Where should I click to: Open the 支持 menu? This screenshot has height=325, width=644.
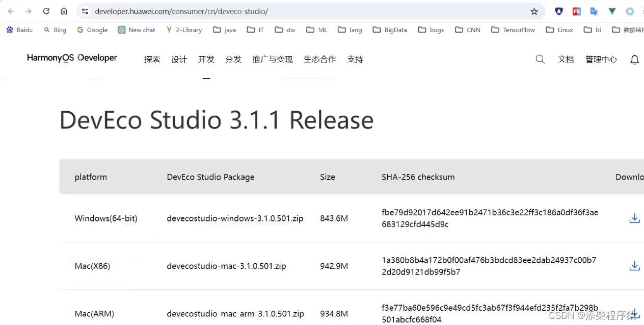[355, 59]
